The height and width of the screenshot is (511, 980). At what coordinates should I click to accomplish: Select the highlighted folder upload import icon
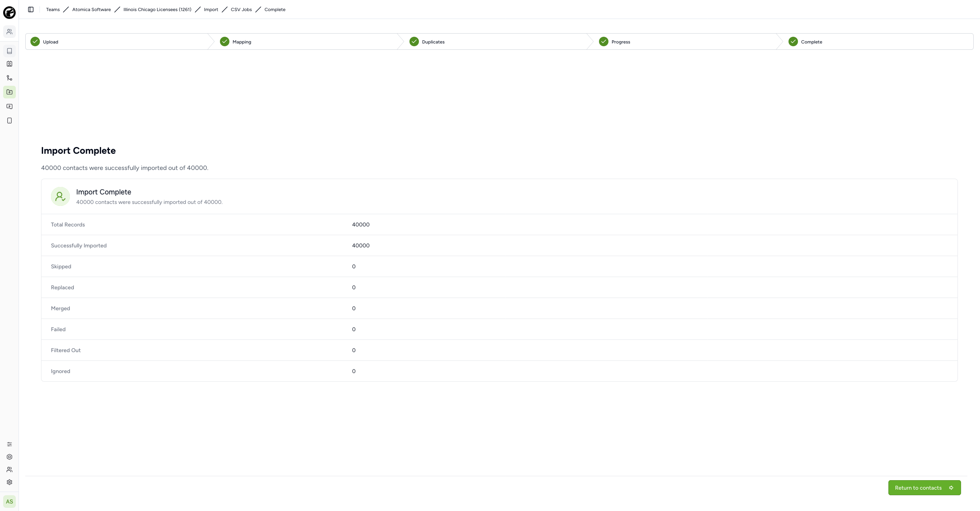9,92
